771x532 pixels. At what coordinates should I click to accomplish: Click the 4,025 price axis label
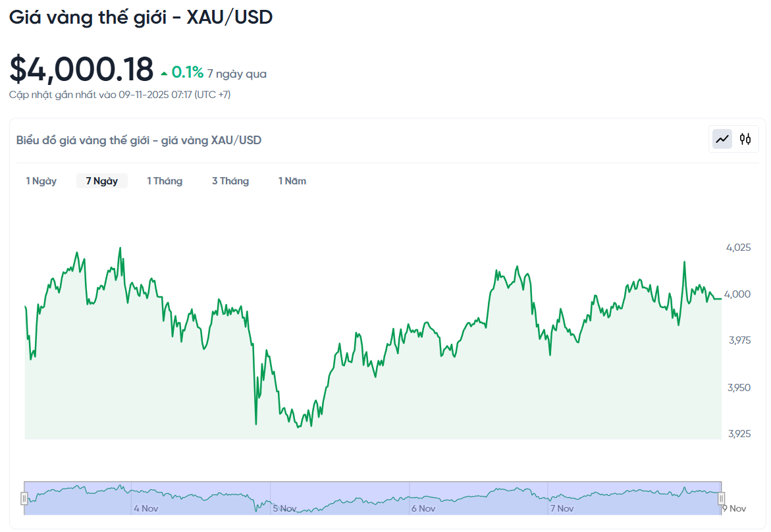click(x=737, y=248)
